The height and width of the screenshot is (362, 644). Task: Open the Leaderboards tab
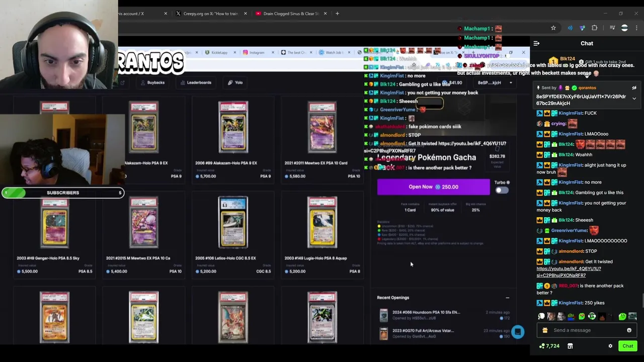pos(196,82)
